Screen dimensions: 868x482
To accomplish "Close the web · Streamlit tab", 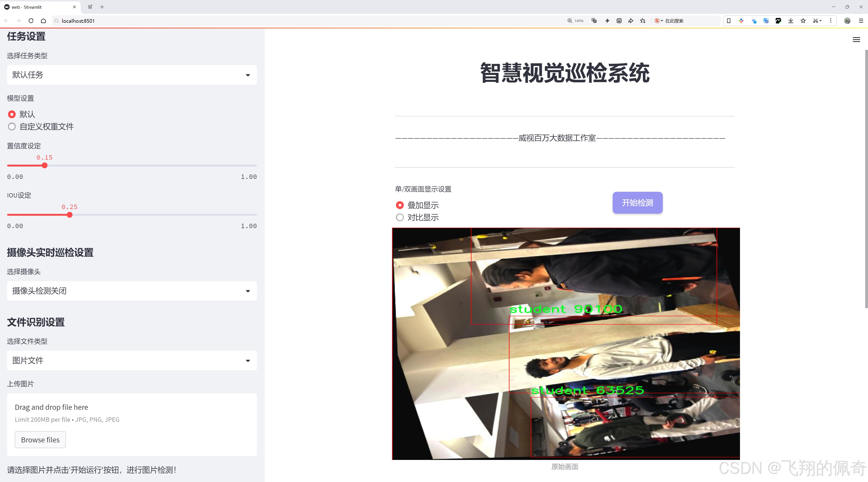I will [74, 7].
